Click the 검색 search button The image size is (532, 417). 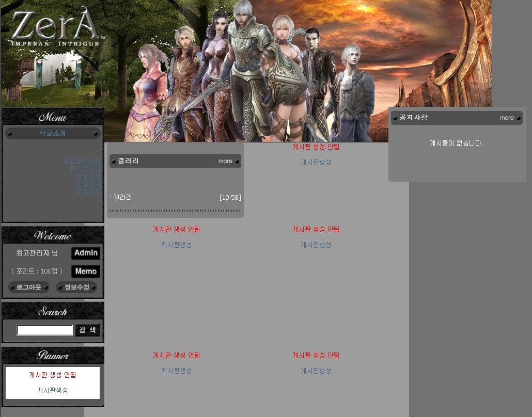(87, 330)
